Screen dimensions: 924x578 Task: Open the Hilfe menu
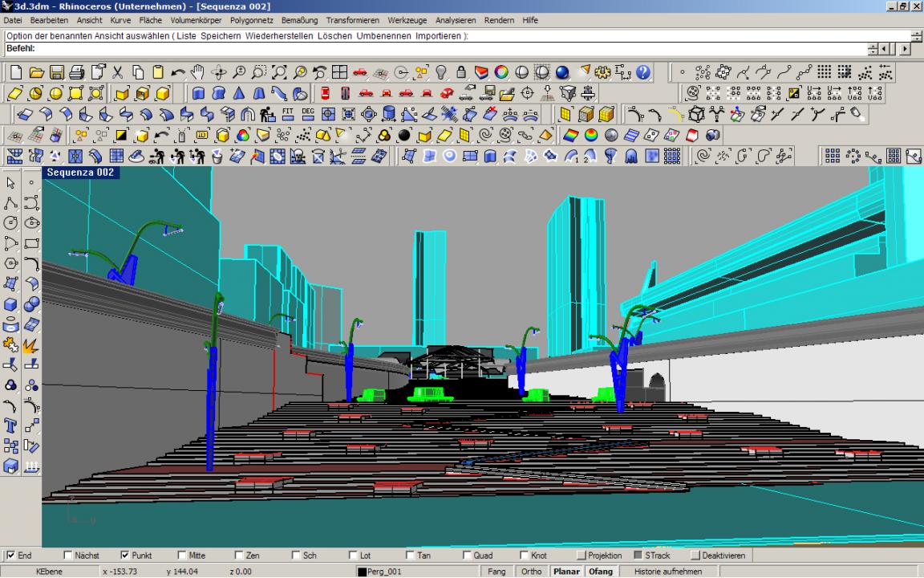pos(529,20)
